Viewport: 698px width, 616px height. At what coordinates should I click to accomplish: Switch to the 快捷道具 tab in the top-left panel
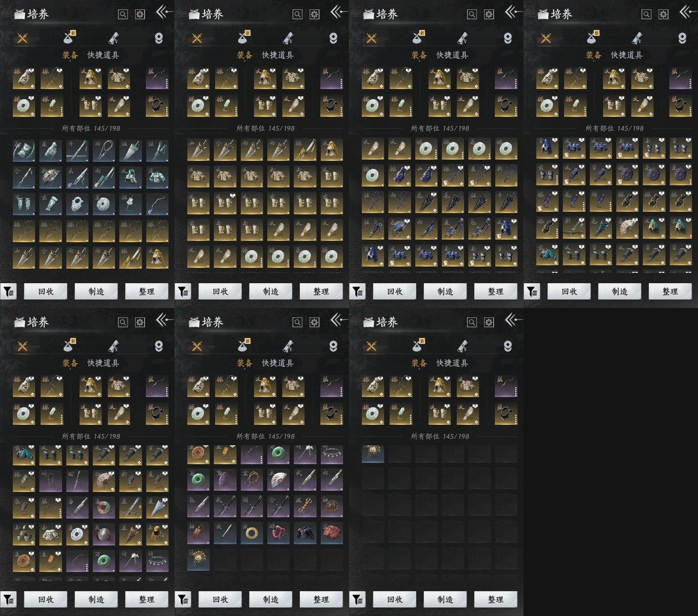click(103, 55)
